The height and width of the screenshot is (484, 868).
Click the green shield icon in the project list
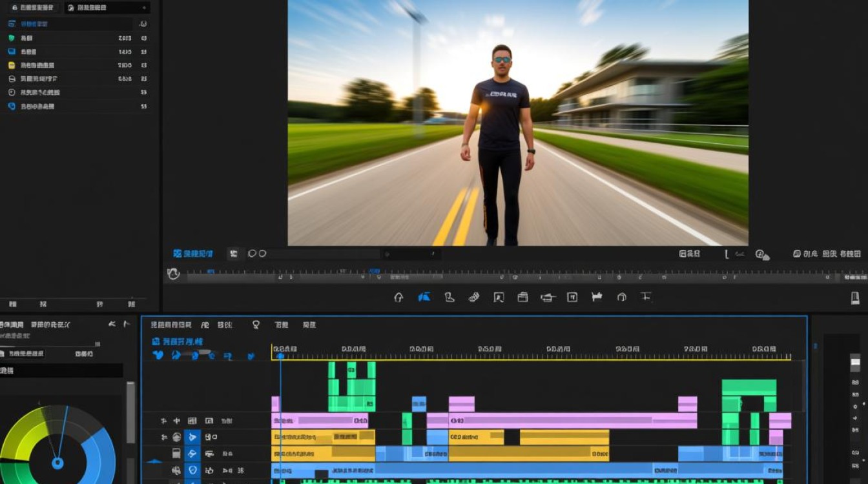pos(11,38)
